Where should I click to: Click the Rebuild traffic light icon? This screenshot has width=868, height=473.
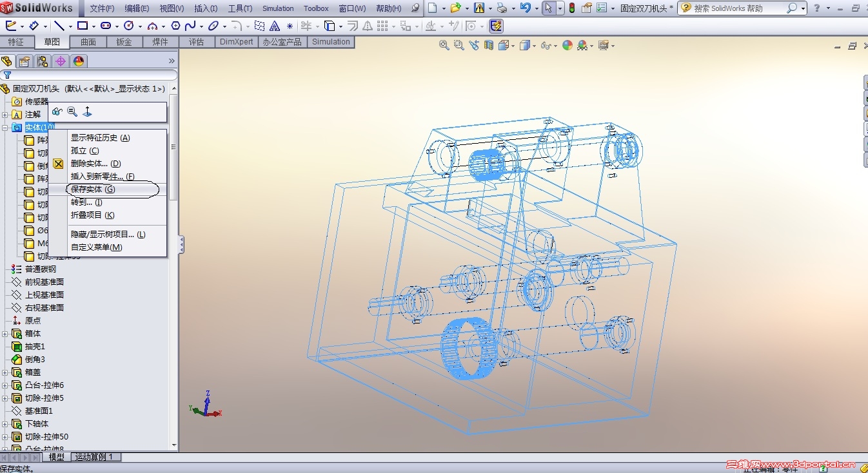click(571, 8)
